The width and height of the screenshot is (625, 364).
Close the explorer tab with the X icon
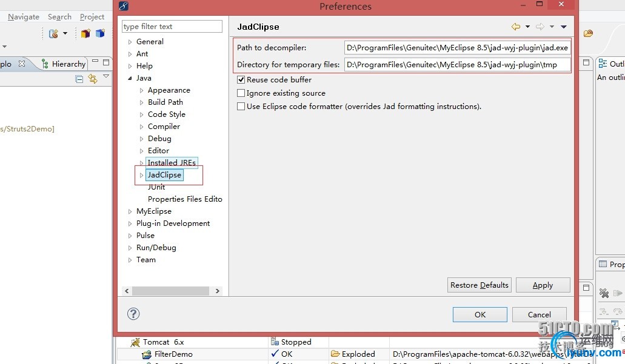(x=22, y=64)
